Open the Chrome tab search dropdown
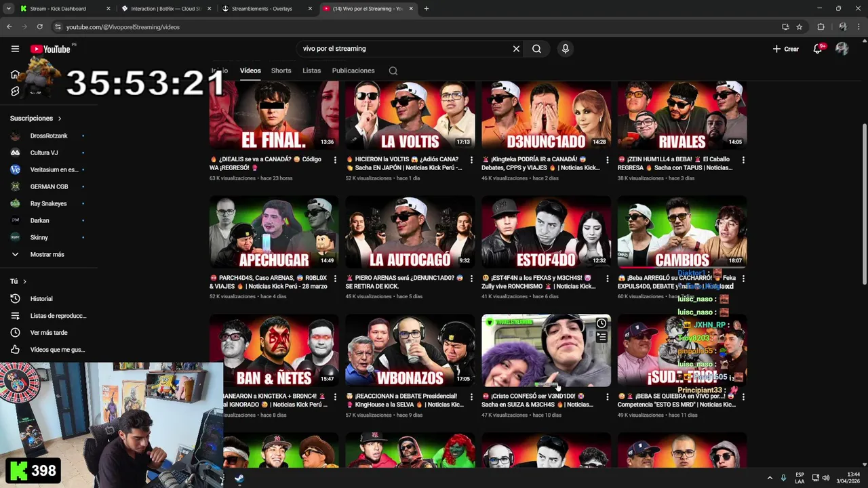 [x=8, y=9]
